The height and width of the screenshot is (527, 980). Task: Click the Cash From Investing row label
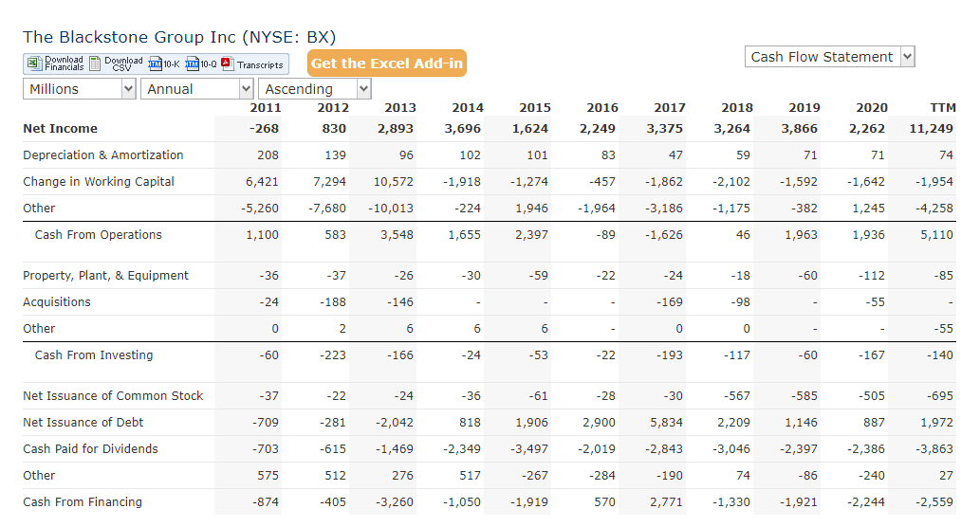[x=94, y=355]
